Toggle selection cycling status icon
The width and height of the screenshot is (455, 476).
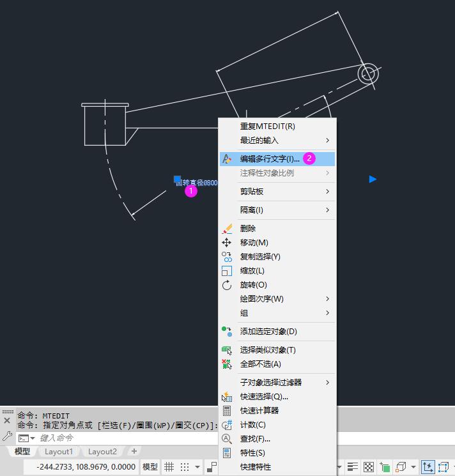point(385,466)
